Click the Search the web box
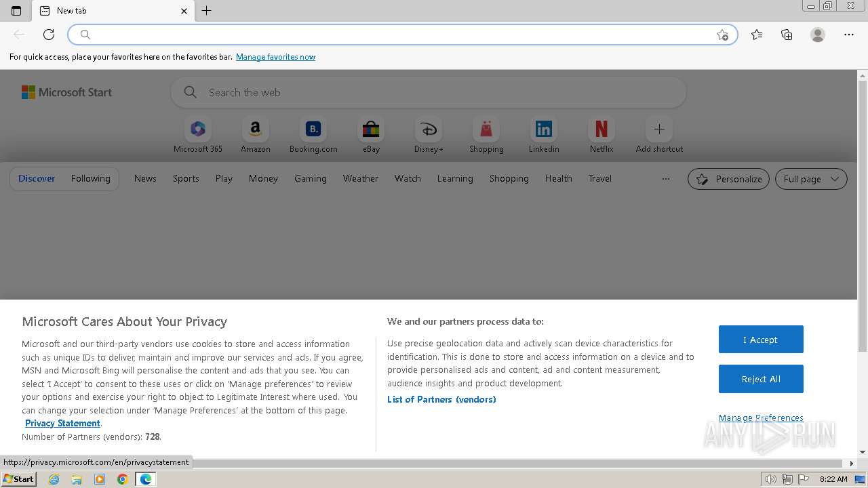Viewport: 868px width, 488px height. pos(429,92)
